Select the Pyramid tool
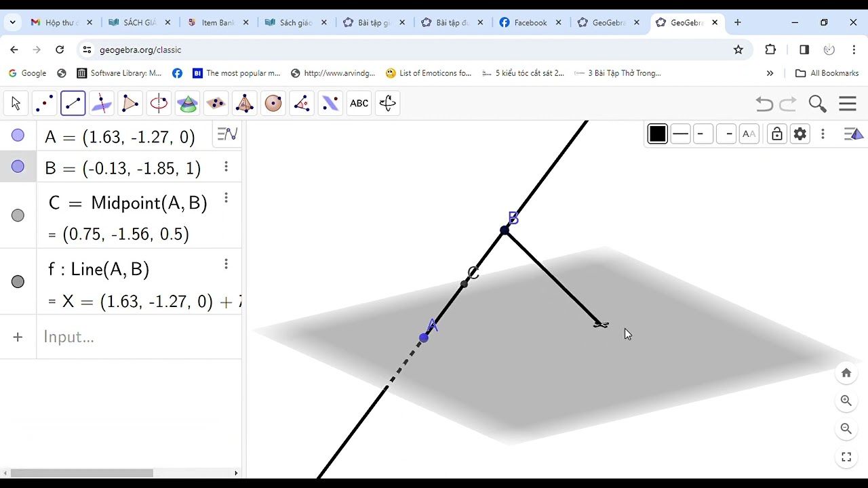The width and height of the screenshot is (868, 488). click(x=244, y=103)
